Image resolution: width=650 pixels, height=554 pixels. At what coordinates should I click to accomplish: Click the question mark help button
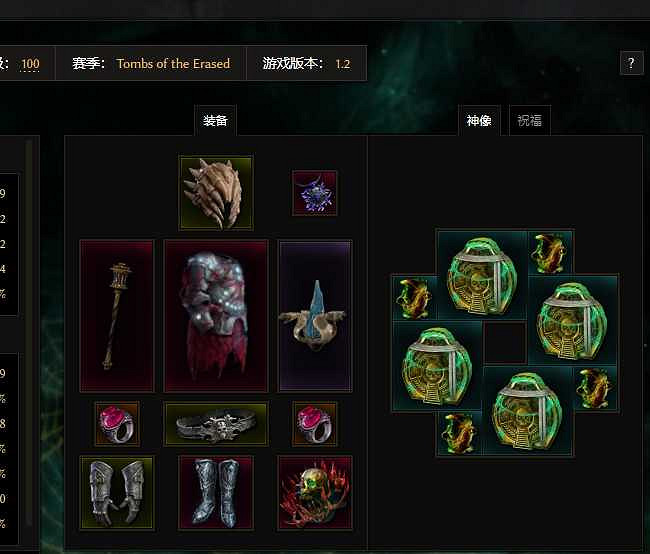(631, 63)
